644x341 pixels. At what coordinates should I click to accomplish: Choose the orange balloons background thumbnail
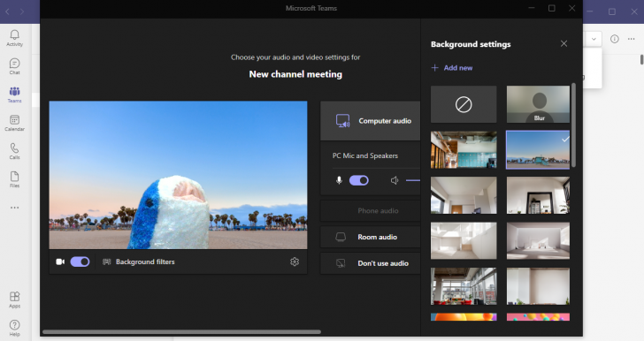pyautogui.click(x=464, y=317)
